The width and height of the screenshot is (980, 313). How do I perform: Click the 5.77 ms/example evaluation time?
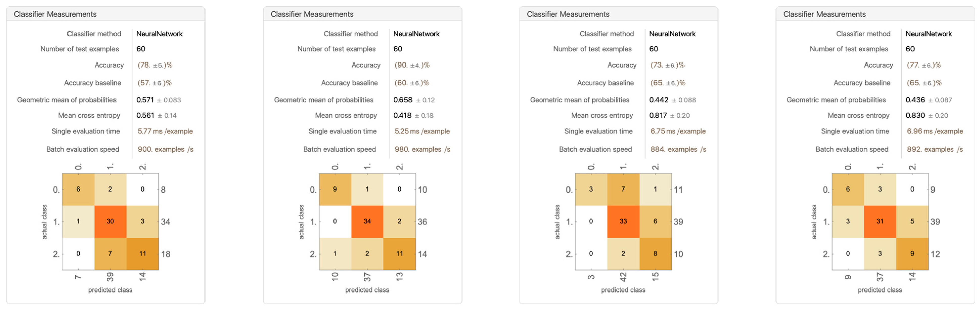tap(165, 131)
